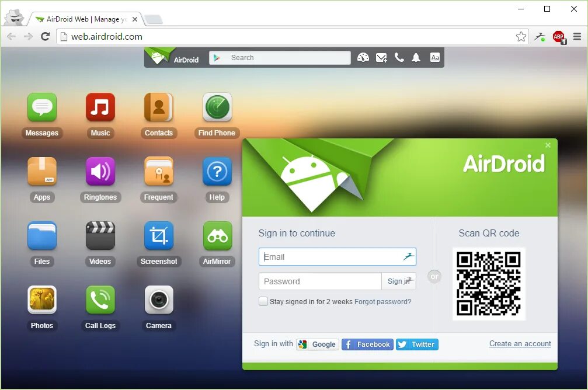Open the Chrome hamburger menu
The width and height of the screenshot is (588, 390).
tap(577, 36)
